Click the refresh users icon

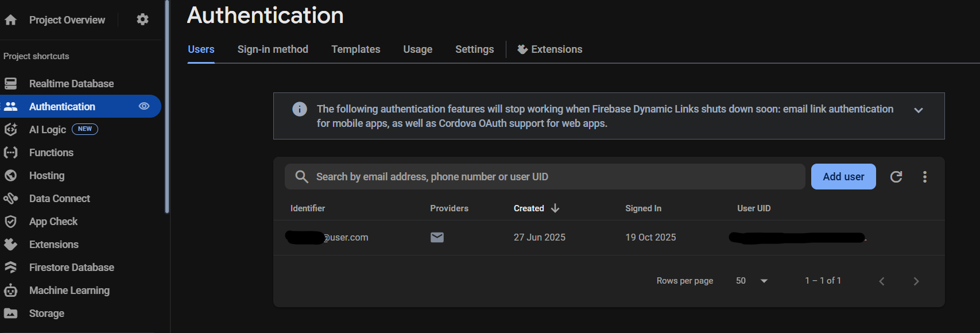tap(896, 177)
